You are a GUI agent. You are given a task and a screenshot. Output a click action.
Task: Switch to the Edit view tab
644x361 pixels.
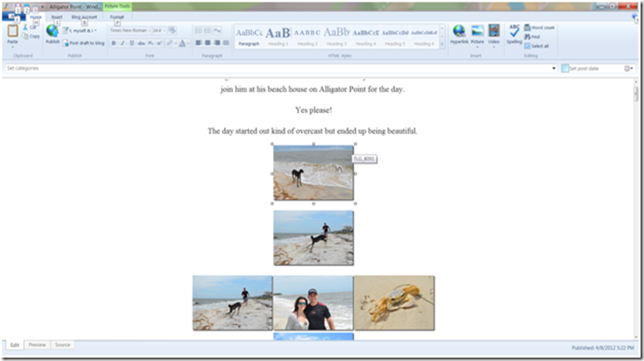[15, 345]
